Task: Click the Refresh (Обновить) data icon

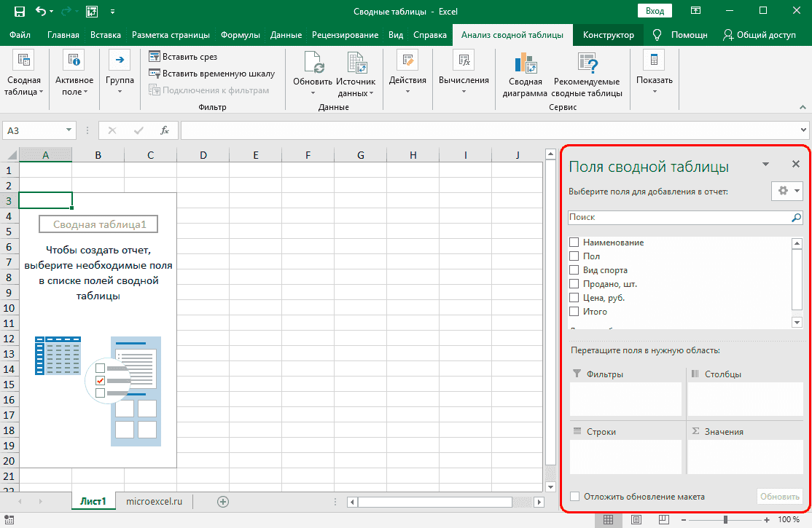Action: (x=313, y=64)
